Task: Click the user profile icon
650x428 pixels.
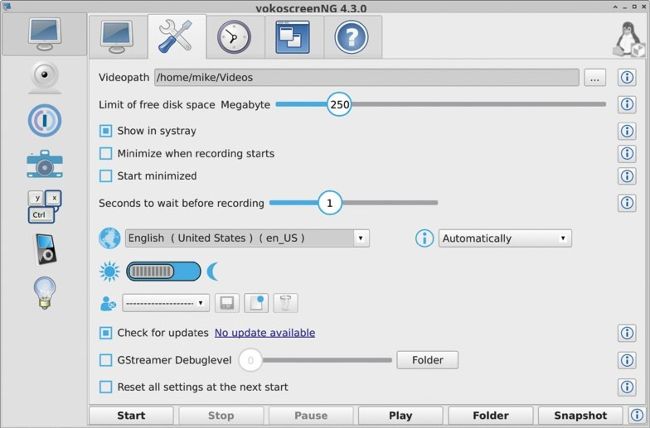Action: pyautogui.click(x=108, y=303)
